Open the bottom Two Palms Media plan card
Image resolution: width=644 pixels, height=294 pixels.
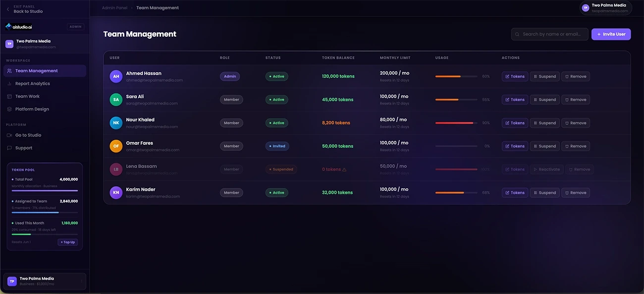(x=45, y=281)
